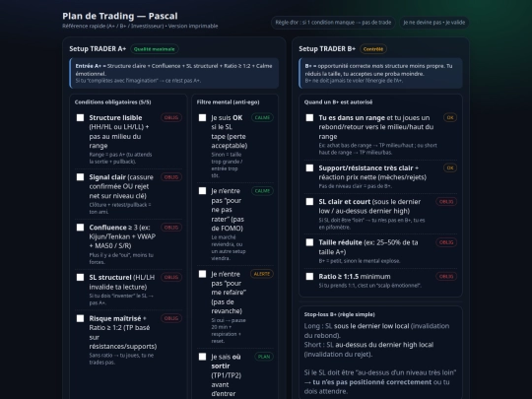Viewport: 532px width, 399px height.
Task: Check the 'Risque maîtrisé' checkbox
Action: click(x=80, y=318)
